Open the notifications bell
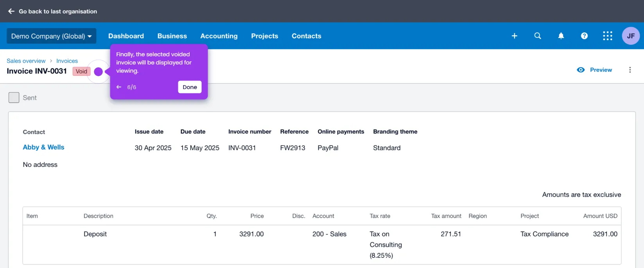 [x=561, y=36]
